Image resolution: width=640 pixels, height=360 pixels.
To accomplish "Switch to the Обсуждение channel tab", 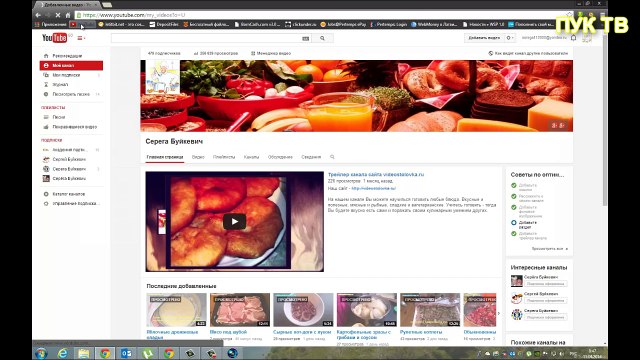I will coord(280,157).
